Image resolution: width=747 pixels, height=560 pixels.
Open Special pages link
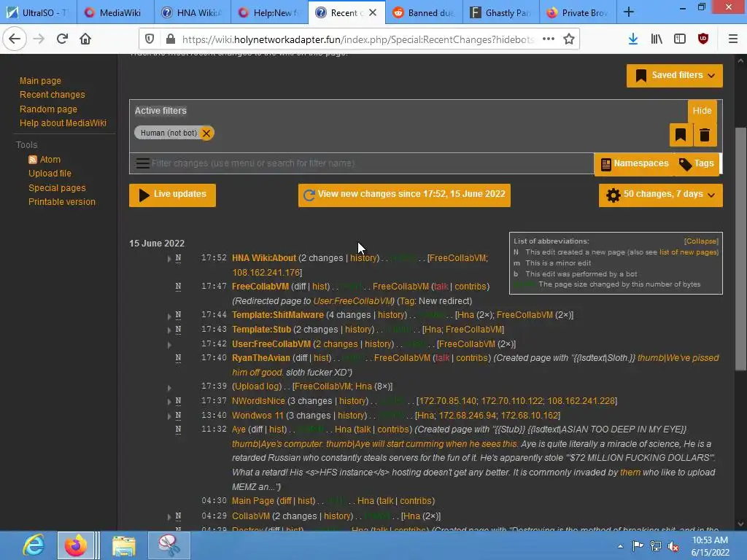(57, 187)
